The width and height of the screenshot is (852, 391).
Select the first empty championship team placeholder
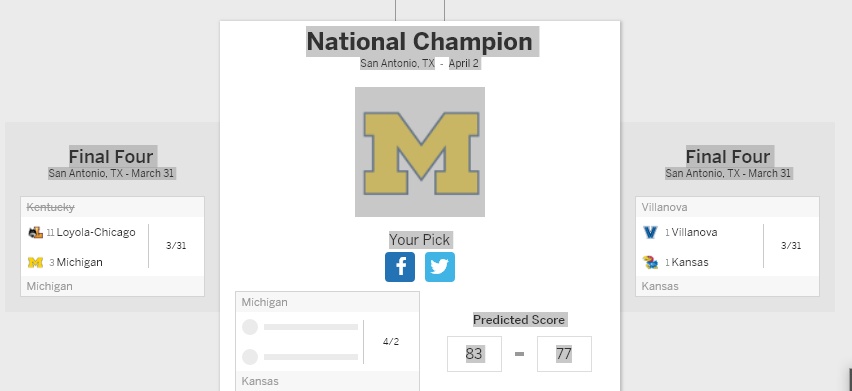tap(300, 327)
